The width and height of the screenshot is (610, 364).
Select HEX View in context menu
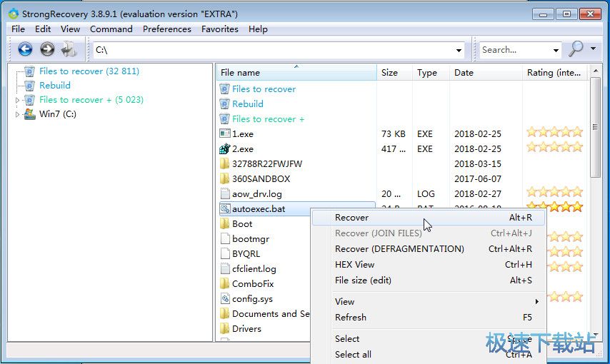[x=355, y=265]
